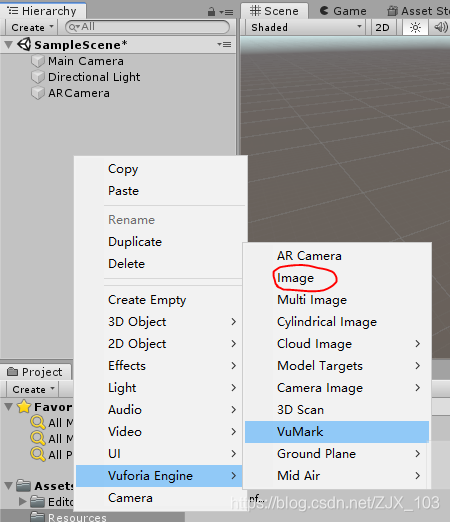Switch to the Hierarchy tab
450x522 pixels.
click(x=43, y=11)
